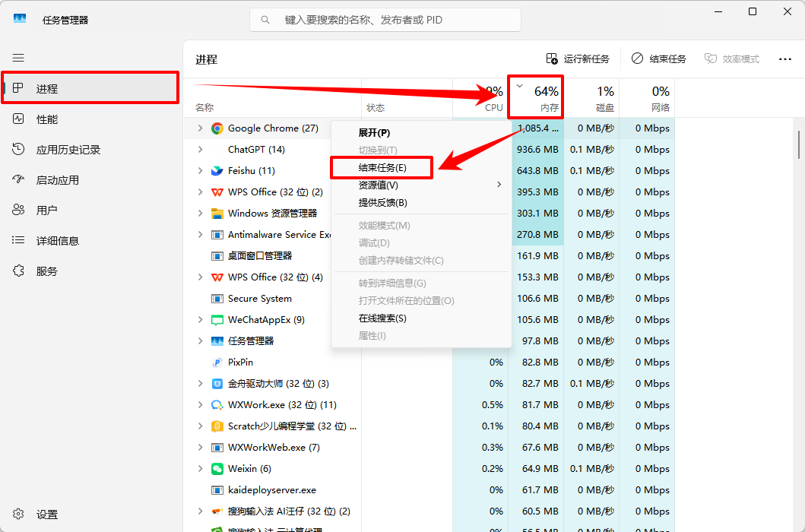Click the WPS Office (2) process icon
The width and height of the screenshot is (805, 532).
pos(217,192)
